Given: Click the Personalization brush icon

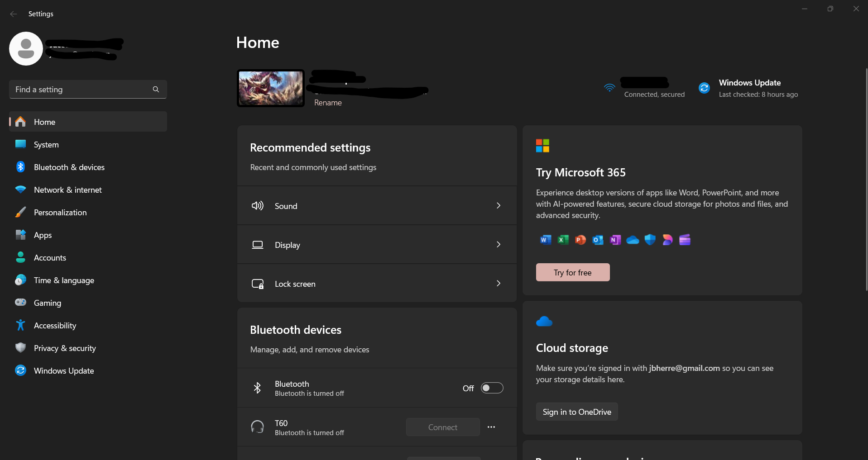Looking at the screenshot, I should 20,212.
